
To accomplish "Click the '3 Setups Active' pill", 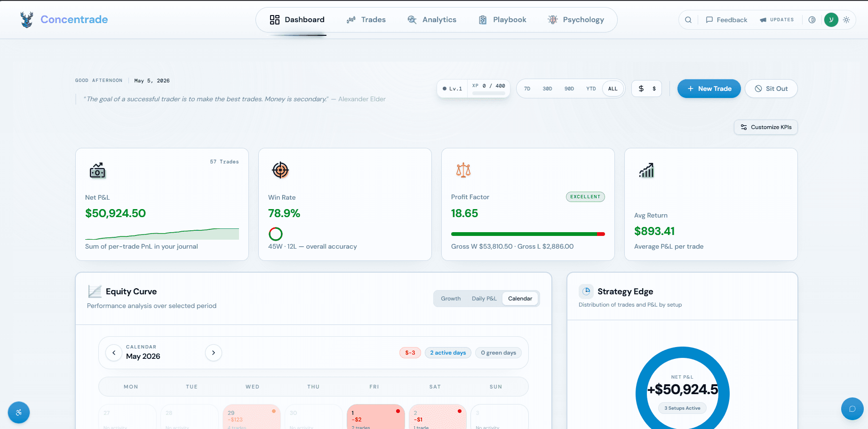I will click(682, 408).
